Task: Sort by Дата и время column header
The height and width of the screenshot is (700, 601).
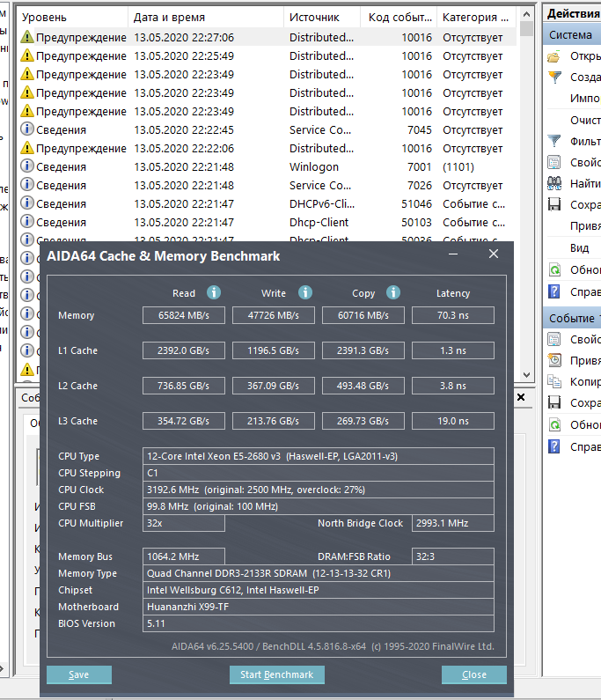Action: click(206, 18)
